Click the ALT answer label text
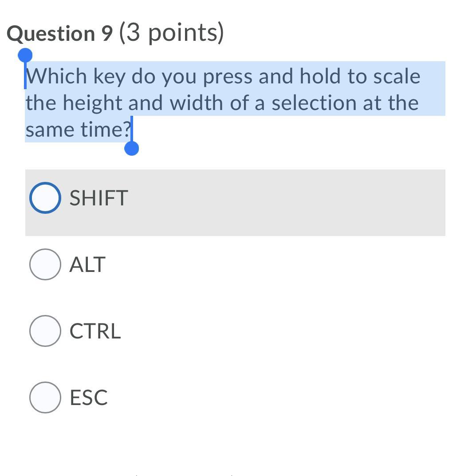 (87, 264)
